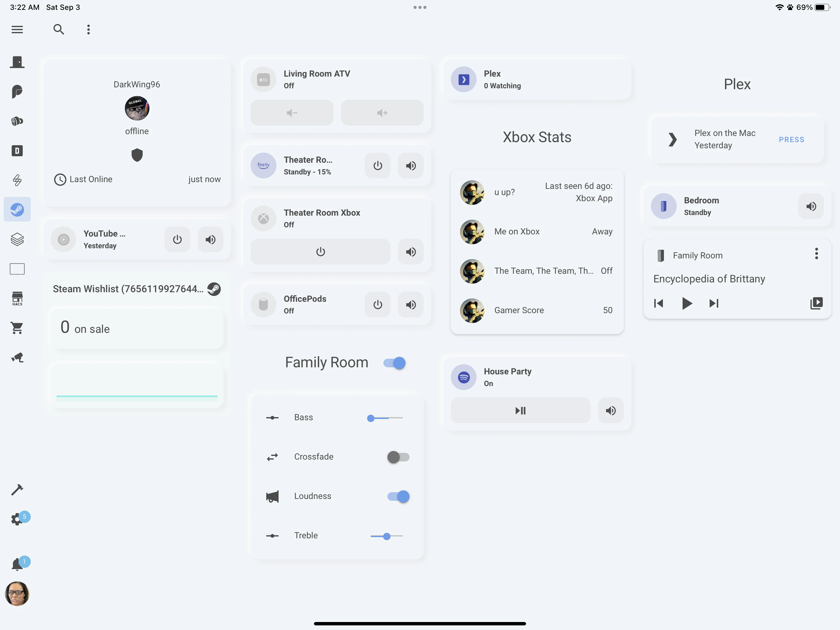Open YouTube player volume control
The height and width of the screenshot is (630, 840).
[211, 239]
